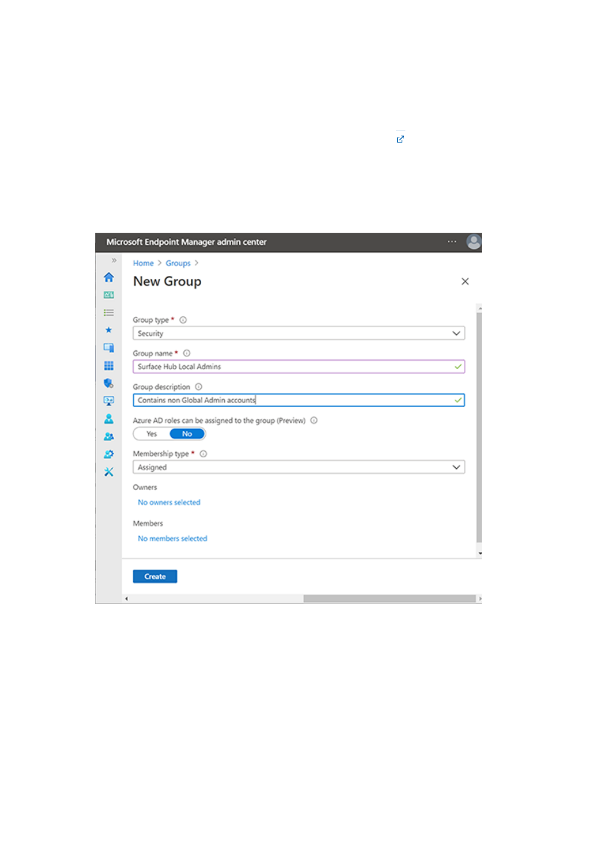Show info tooltip for Group name
The width and height of the screenshot is (613, 868).
[187, 354]
